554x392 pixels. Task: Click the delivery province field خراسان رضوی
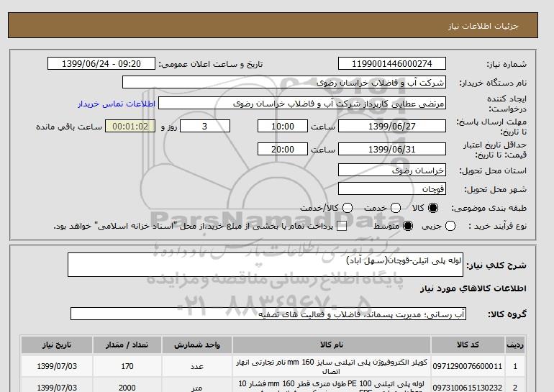tap(392, 170)
